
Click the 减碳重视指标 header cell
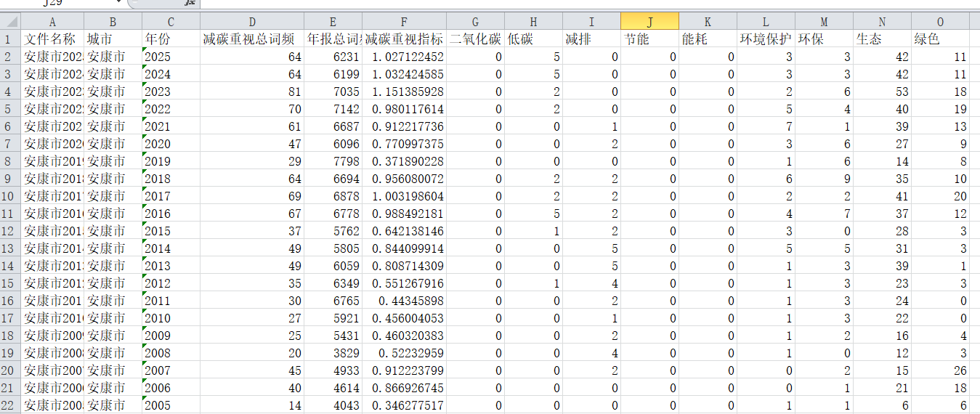[404, 39]
